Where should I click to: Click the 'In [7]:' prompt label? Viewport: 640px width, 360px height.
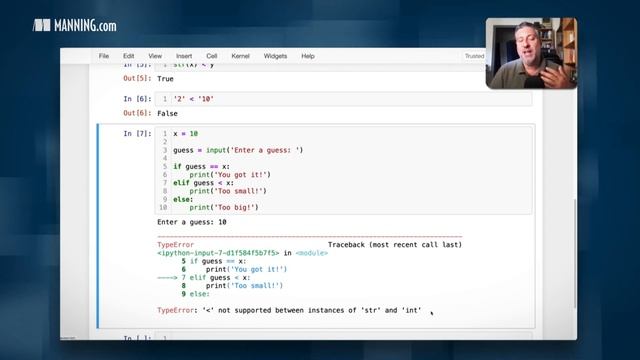click(137, 133)
